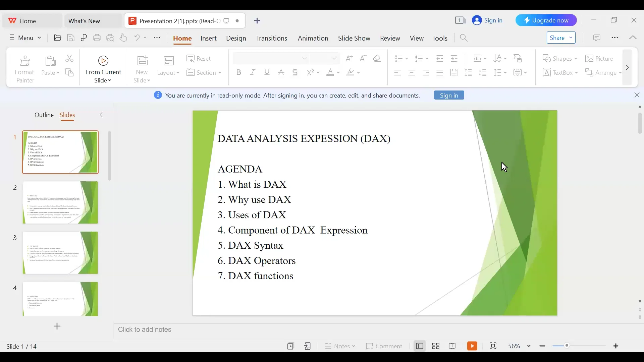Open the Print dialog
Image resolution: width=644 pixels, height=362 pixels.
click(97, 38)
